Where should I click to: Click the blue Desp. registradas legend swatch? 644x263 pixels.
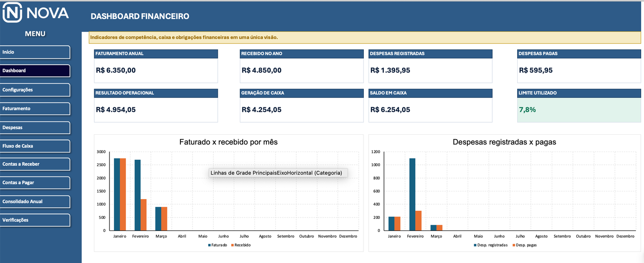pos(475,245)
